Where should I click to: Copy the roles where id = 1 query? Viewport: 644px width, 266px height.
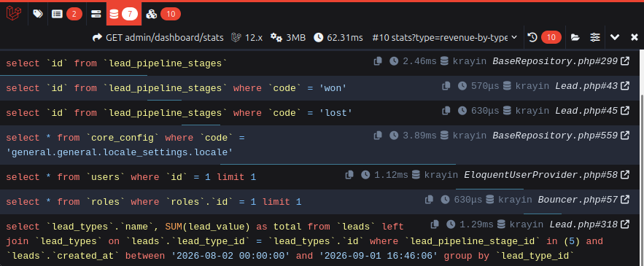429,200
